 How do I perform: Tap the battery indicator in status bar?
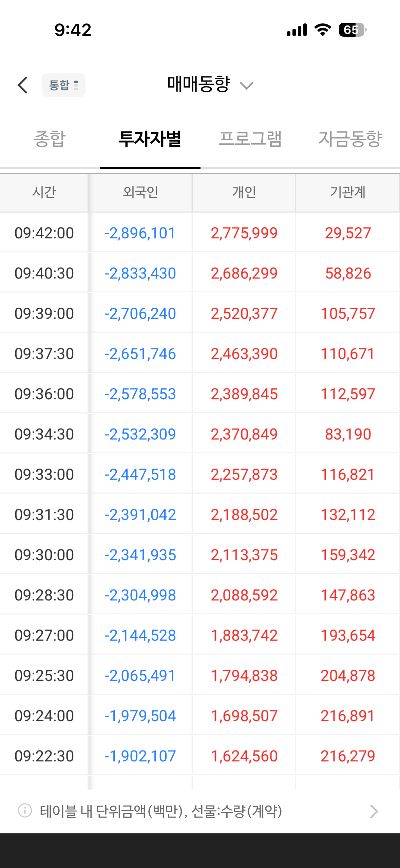coord(353,30)
